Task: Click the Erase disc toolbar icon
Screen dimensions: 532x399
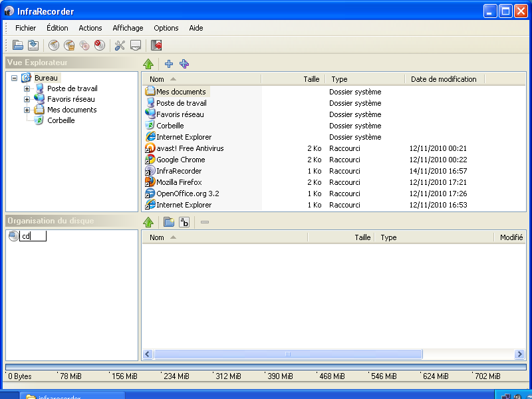Action: click(100, 45)
